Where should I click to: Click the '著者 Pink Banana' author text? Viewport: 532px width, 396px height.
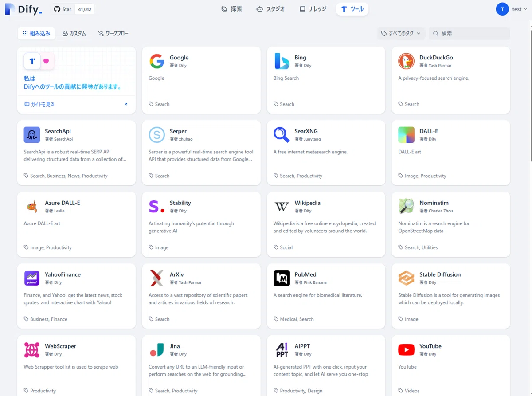coord(310,282)
